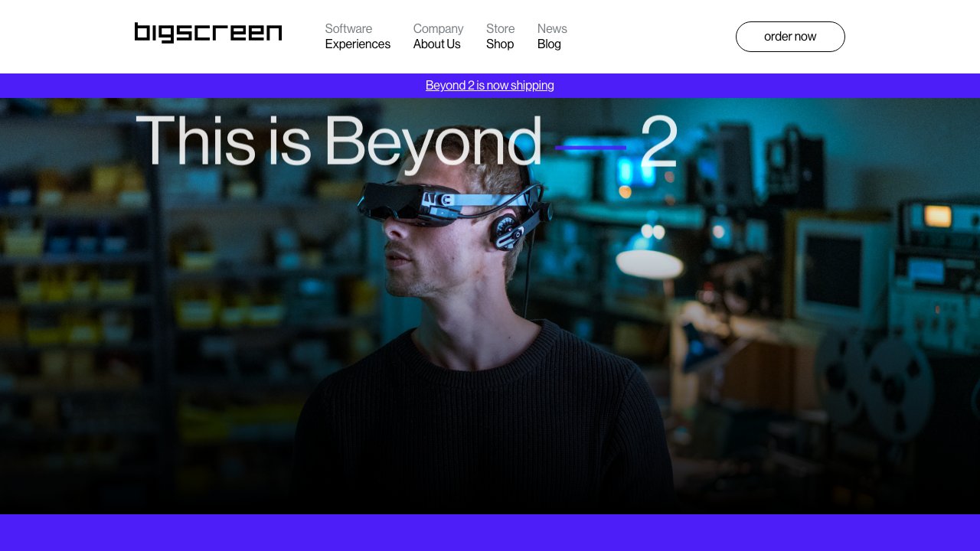
Task: Select the Software menu category
Action: pyautogui.click(x=348, y=29)
